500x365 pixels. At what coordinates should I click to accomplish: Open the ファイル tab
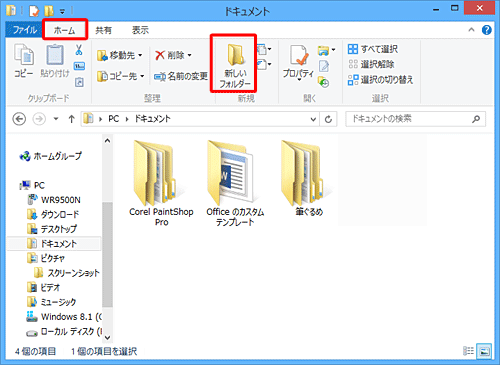point(23,30)
